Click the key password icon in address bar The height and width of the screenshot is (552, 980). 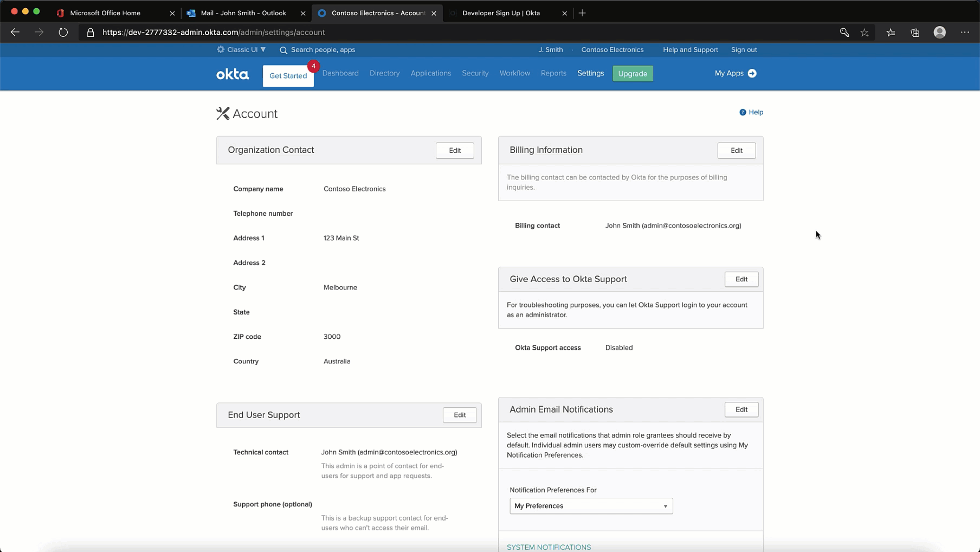click(x=844, y=33)
